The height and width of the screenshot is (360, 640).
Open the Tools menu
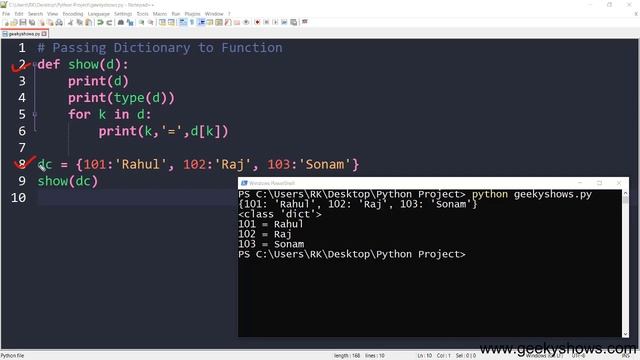click(142, 14)
